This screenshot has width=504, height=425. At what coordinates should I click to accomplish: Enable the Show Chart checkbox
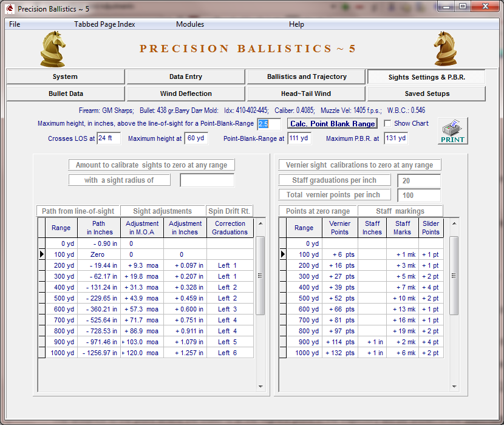click(387, 123)
